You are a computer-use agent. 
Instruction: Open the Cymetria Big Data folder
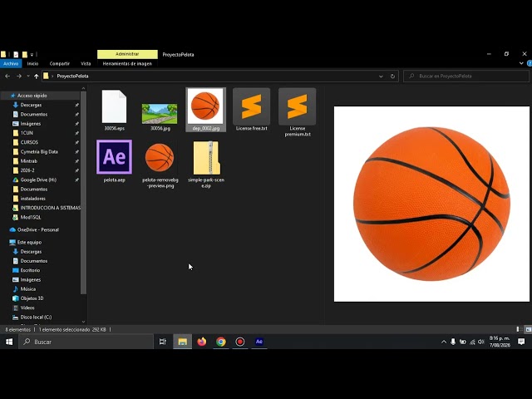click(x=39, y=151)
